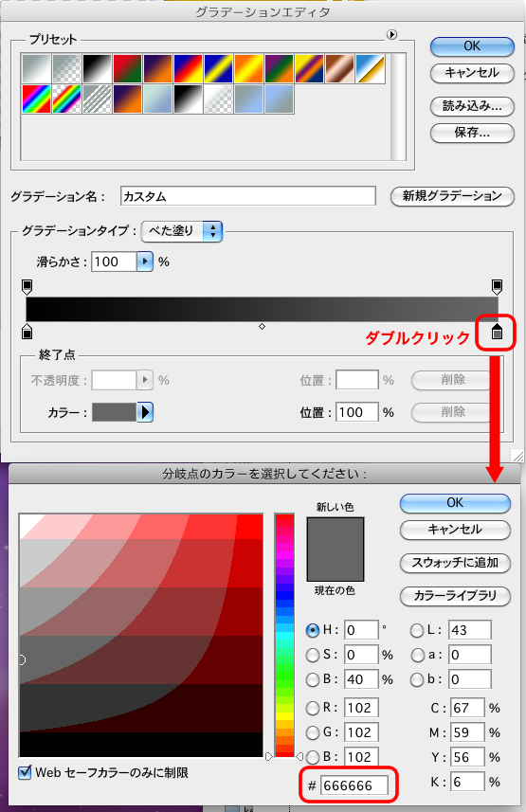The image size is (526, 812).
Task: Click the right gray color stop
Action: coord(497,331)
